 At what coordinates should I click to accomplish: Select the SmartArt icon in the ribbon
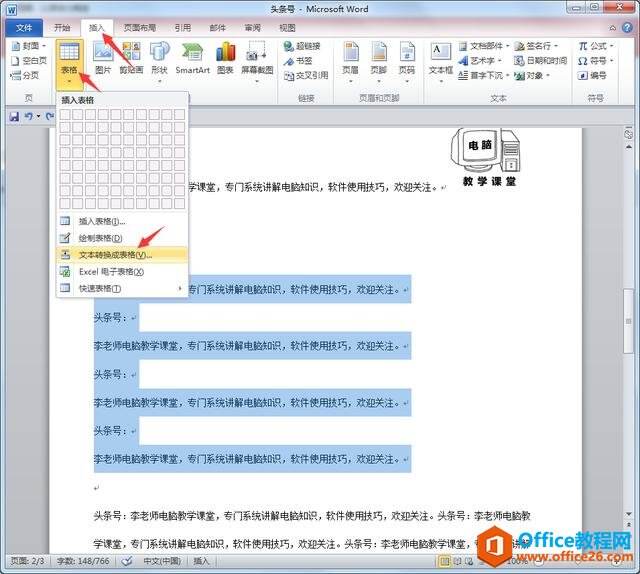tap(192, 58)
